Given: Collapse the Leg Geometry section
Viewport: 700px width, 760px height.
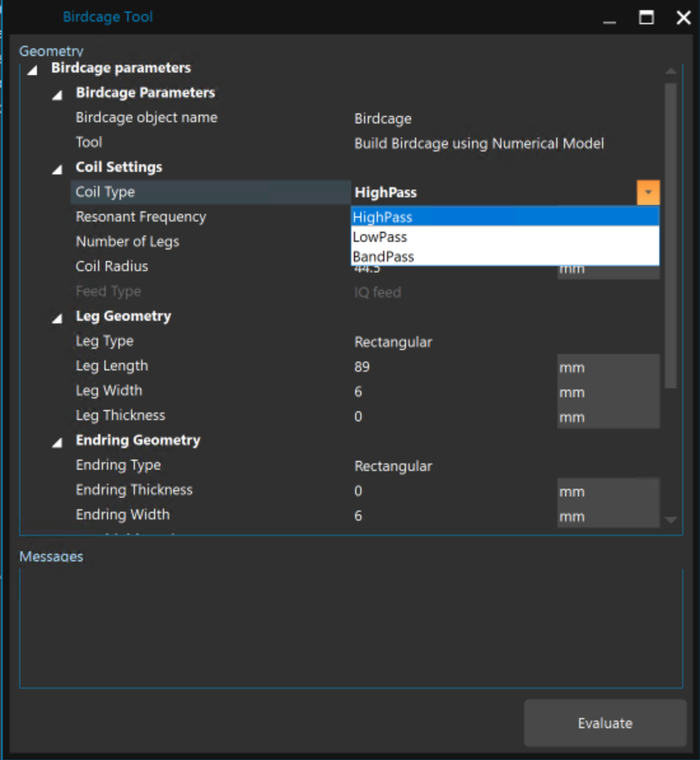Looking at the screenshot, I should [x=57, y=318].
